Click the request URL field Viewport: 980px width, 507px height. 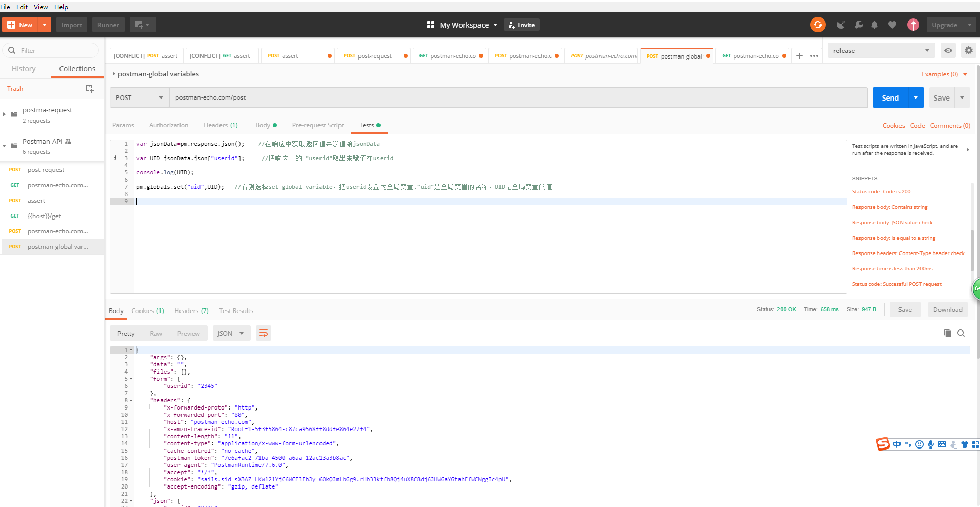[518, 98]
